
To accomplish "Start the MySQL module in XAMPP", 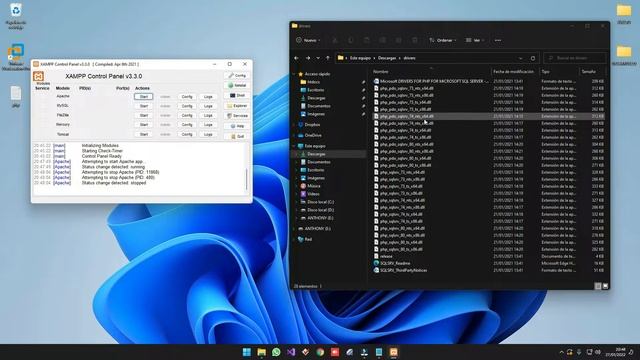I will coord(144,106).
